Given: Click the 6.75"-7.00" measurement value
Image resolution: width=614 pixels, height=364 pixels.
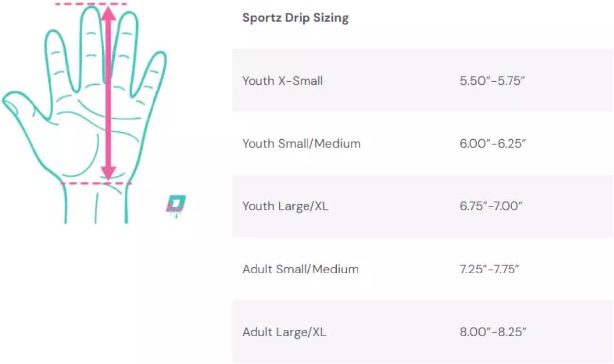Looking at the screenshot, I should point(492,206).
